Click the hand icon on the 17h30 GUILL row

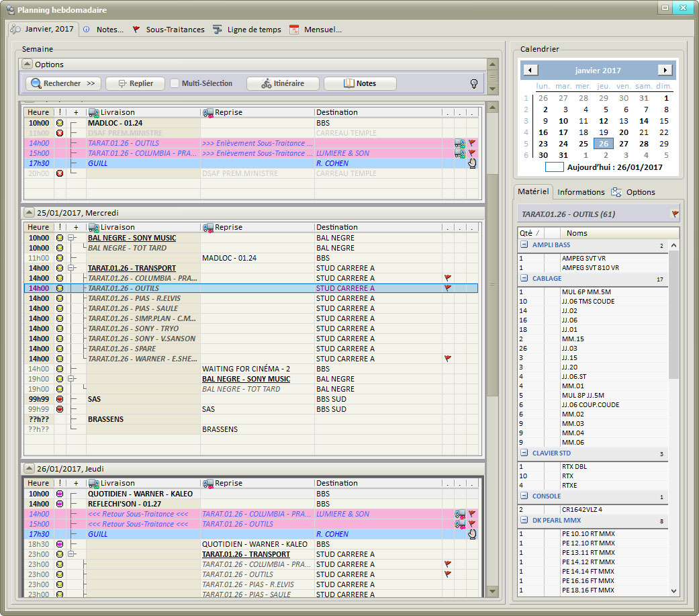point(471,163)
